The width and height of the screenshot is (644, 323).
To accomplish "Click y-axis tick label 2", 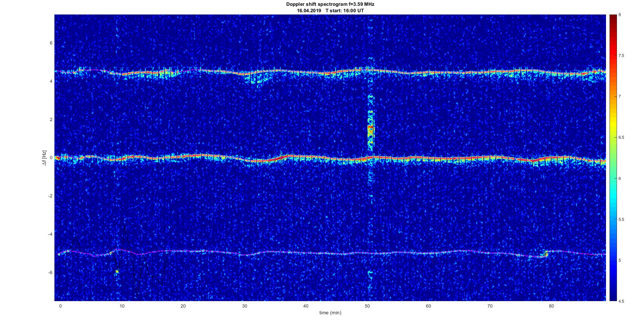I will click(51, 119).
